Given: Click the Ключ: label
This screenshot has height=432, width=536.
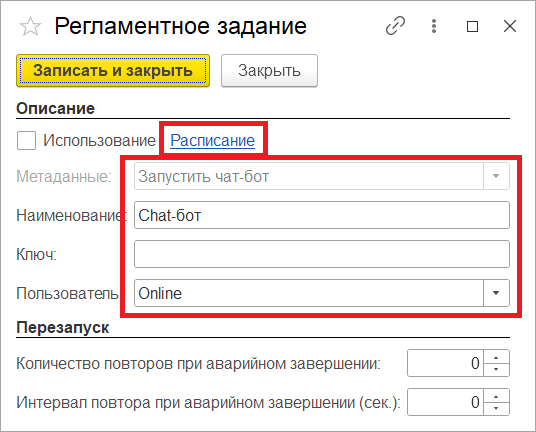Looking at the screenshot, I should point(37,254).
